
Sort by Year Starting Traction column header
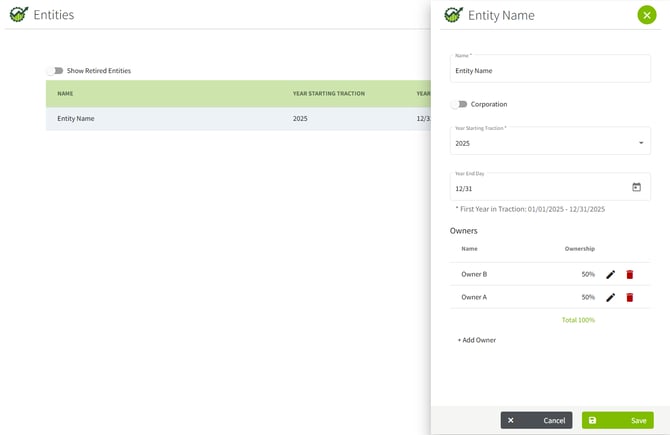click(x=328, y=94)
